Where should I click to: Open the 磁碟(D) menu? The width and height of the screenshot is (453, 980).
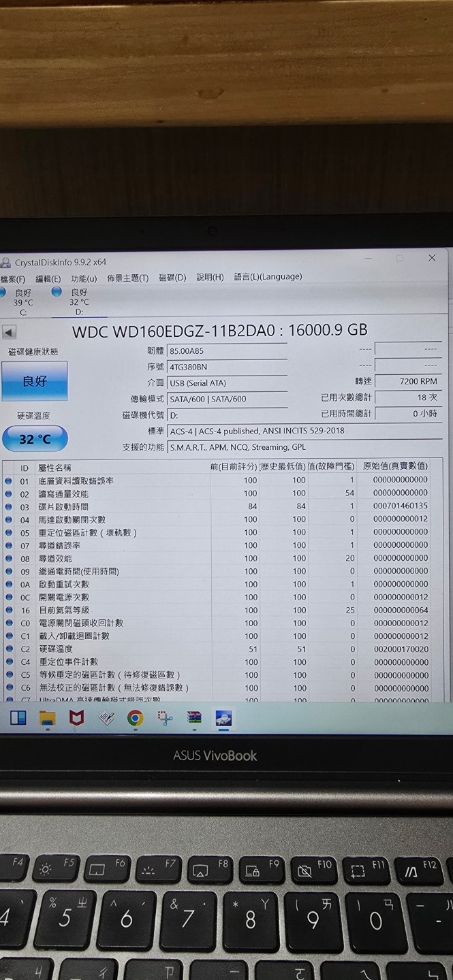pos(172,278)
